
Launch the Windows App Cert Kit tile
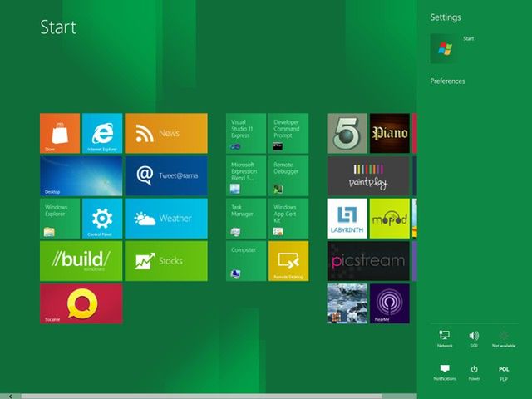click(x=288, y=219)
